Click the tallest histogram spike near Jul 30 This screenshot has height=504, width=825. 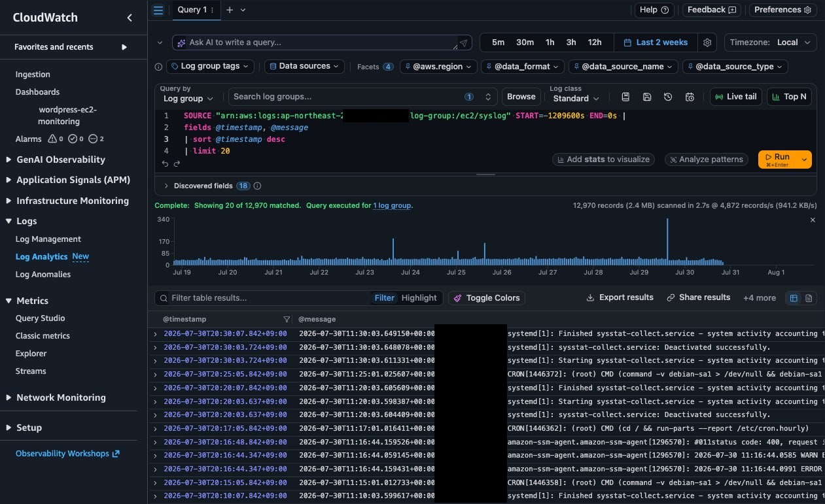[x=667, y=242]
